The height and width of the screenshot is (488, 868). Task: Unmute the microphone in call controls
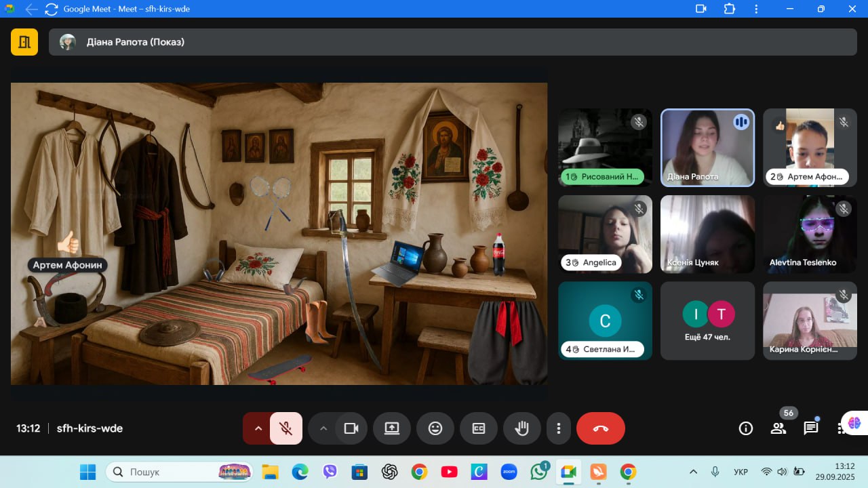click(286, 428)
